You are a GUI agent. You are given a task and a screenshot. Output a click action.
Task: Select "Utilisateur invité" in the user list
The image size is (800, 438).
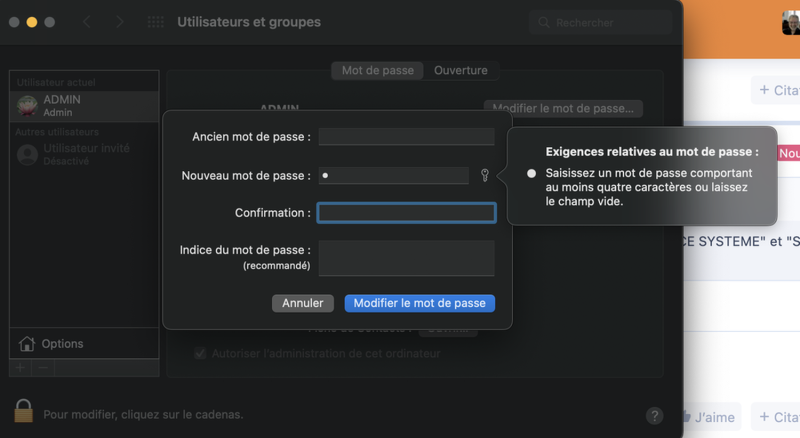(x=85, y=154)
